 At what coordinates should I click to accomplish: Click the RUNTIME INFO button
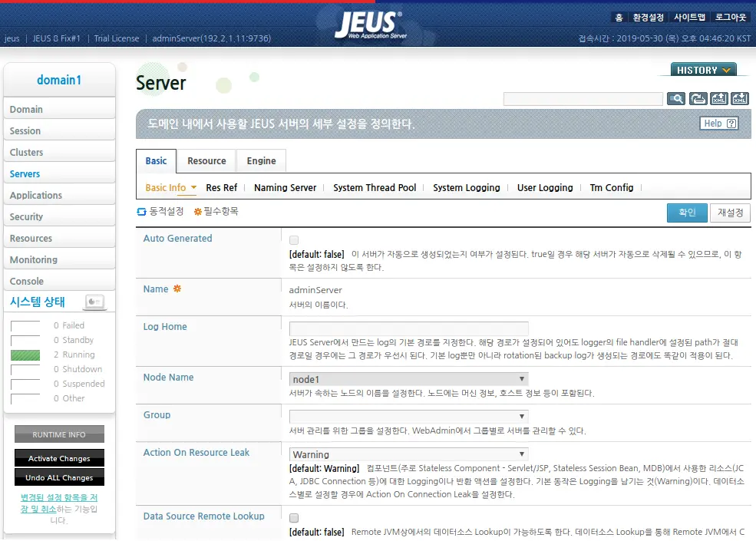pyautogui.click(x=59, y=434)
